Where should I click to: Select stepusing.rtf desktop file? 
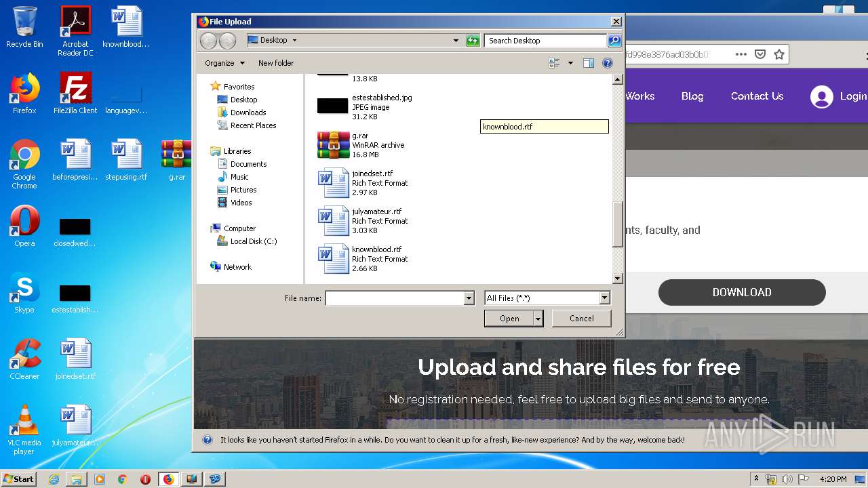click(126, 160)
